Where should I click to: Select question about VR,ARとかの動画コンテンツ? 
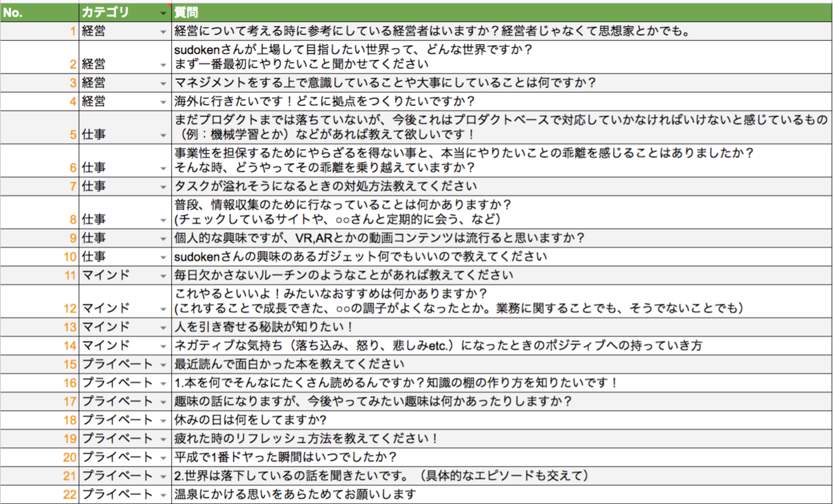click(x=502, y=237)
